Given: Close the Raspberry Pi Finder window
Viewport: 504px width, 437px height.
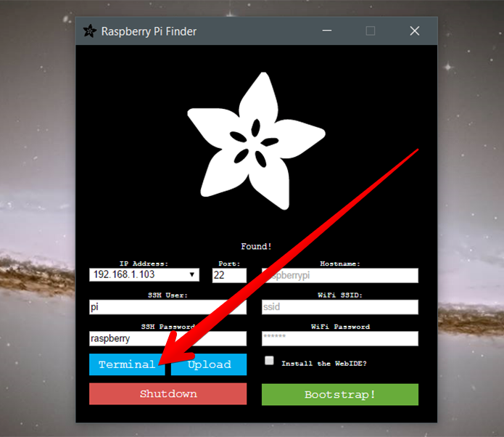Looking at the screenshot, I should point(415,31).
